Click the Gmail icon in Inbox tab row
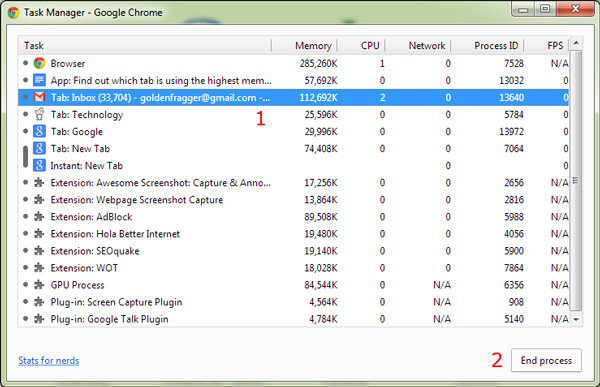The height and width of the screenshot is (387, 600). point(39,97)
